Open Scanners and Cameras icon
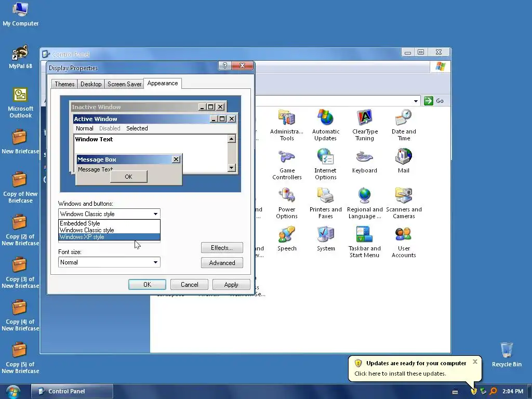The image size is (532, 399). click(404, 203)
